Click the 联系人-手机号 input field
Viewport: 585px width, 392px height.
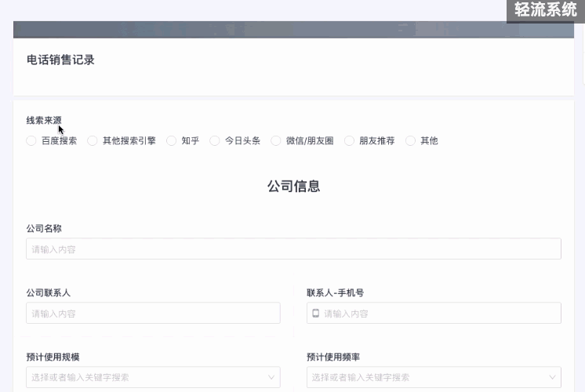[439, 314]
